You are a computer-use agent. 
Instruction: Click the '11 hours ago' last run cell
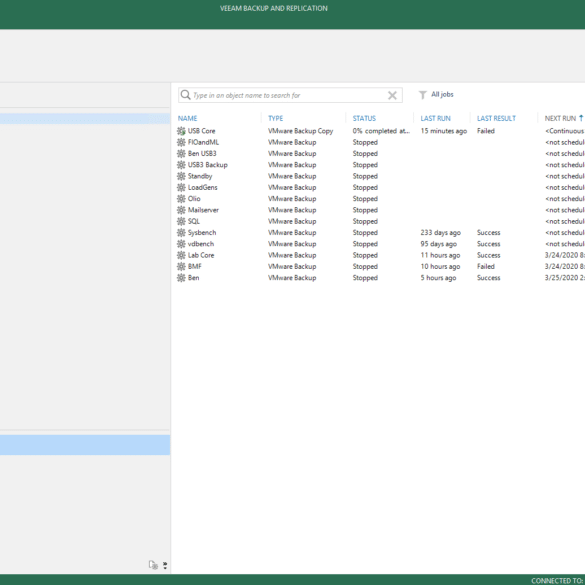[x=440, y=255]
